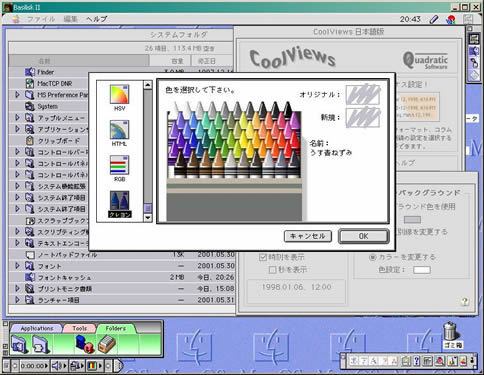Image resolution: width=484 pixels, height=375 pixels.
Task: Open the Apple menu
Action: coord(15,19)
